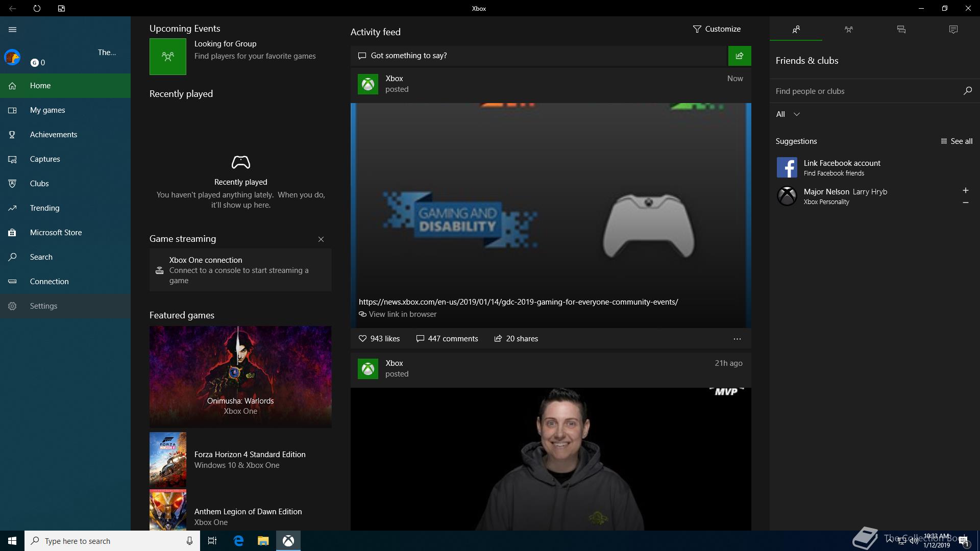Dismiss the Game streaming section
Image resolution: width=980 pixels, height=551 pixels.
pos(321,239)
